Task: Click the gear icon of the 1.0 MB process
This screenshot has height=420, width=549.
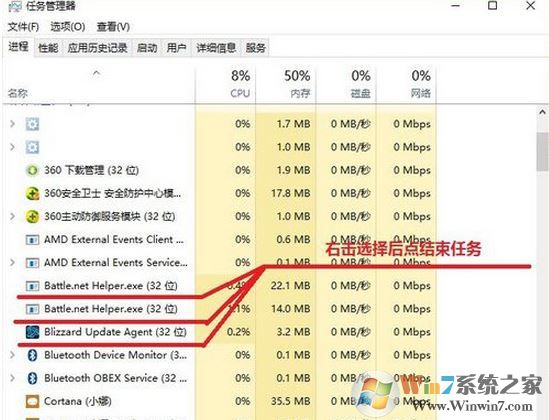Action: click(33, 147)
